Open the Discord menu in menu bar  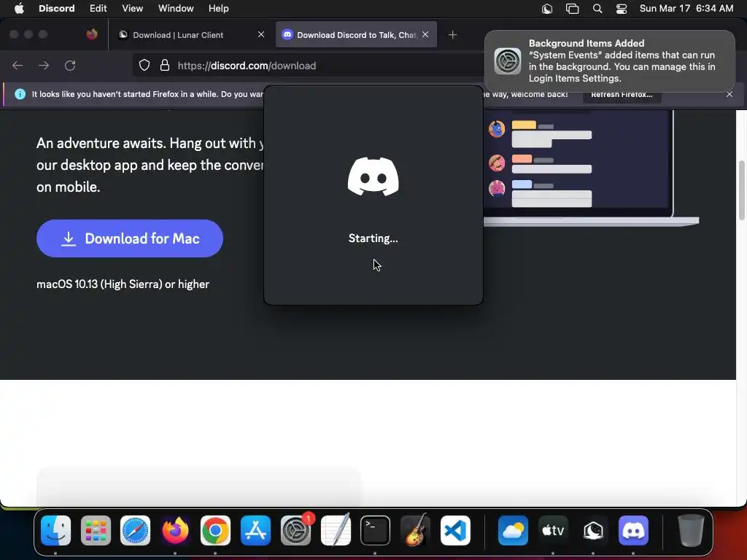[56, 9]
